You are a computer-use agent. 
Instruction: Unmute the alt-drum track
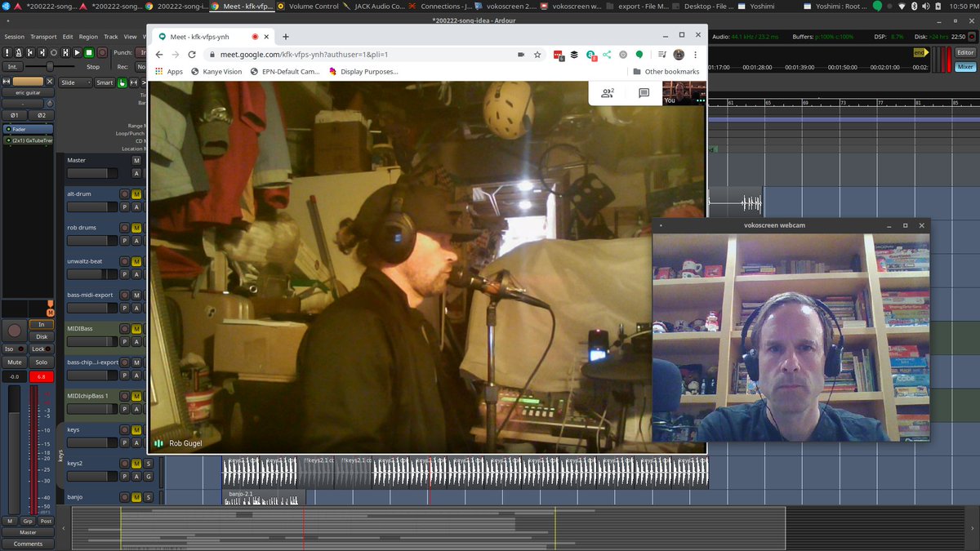[x=136, y=193]
